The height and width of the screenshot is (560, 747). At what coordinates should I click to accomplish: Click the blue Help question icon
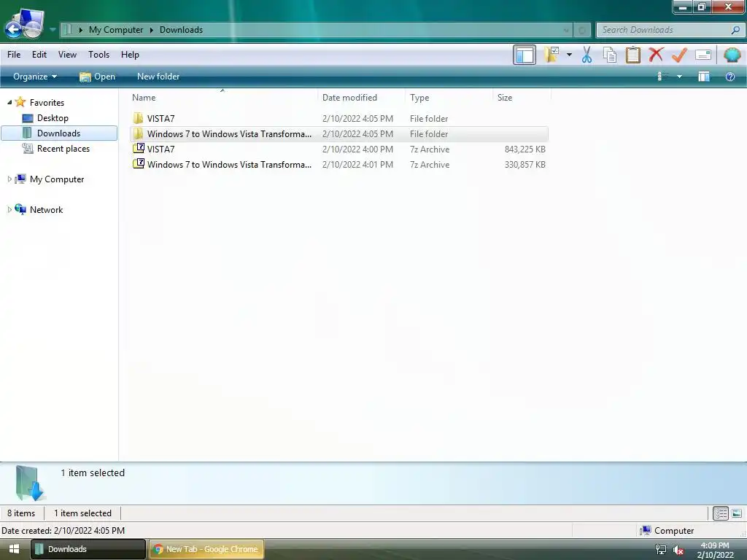coord(729,77)
